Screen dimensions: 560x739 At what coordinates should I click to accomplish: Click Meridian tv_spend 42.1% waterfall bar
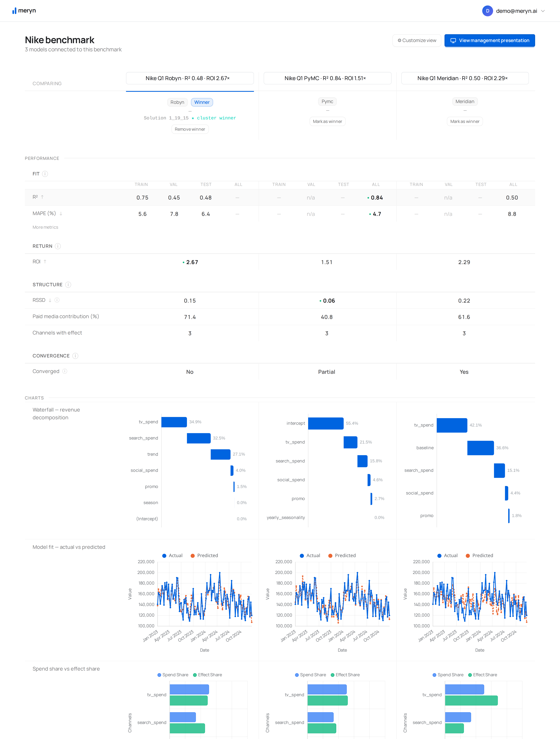[x=452, y=425]
